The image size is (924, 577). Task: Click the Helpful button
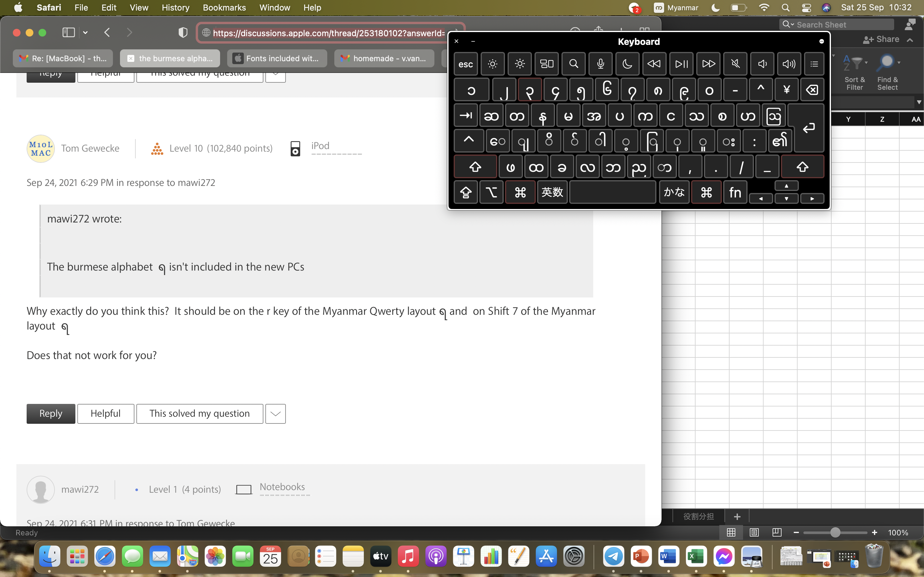(x=105, y=414)
